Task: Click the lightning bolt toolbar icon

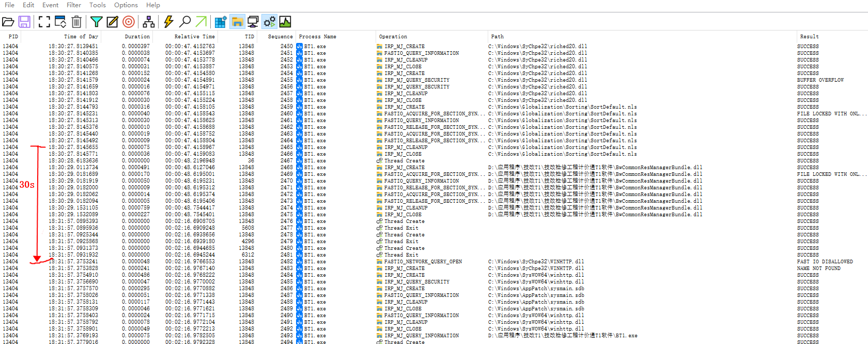Action: click(x=168, y=22)
